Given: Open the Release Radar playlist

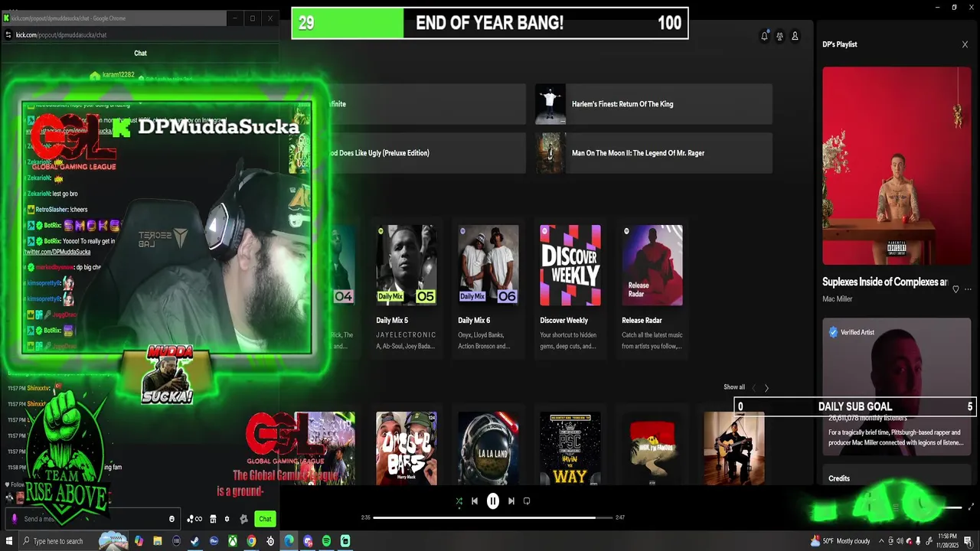Looking at the screenshot, I should pos(652,289).
